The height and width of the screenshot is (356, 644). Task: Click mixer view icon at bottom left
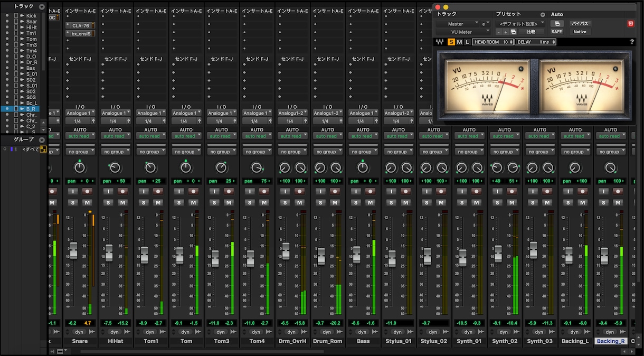tap(60, 351)
